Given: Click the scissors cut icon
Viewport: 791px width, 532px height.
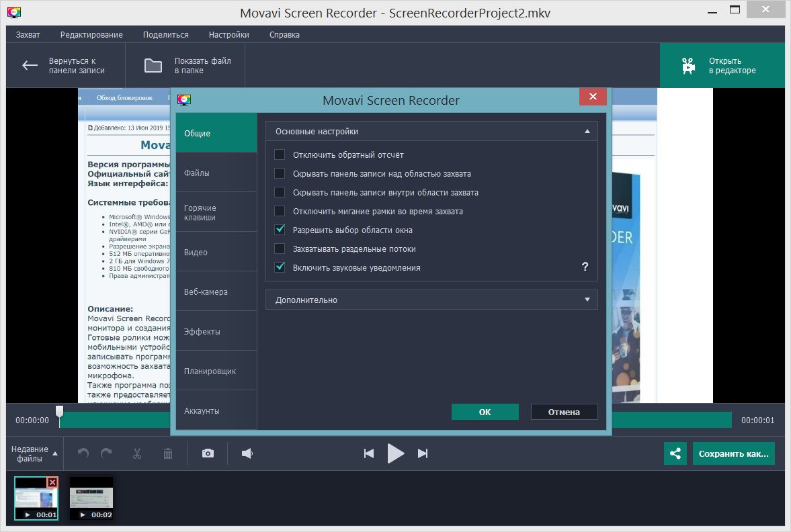Looking at the screenshot, I should click(x=137, y=453).
